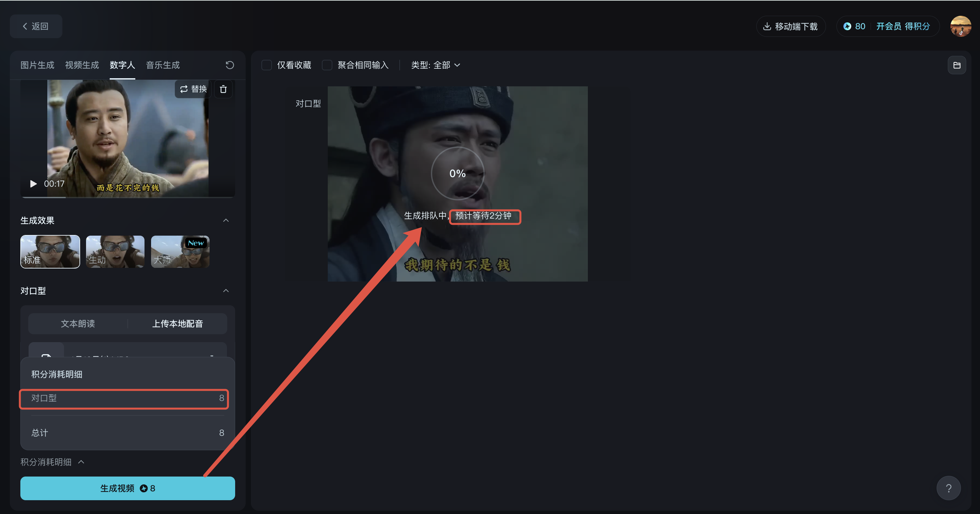Open the 类型: 全部 dropdown
The width and height of the screenshot is (980, 514).
coord(435,65)
